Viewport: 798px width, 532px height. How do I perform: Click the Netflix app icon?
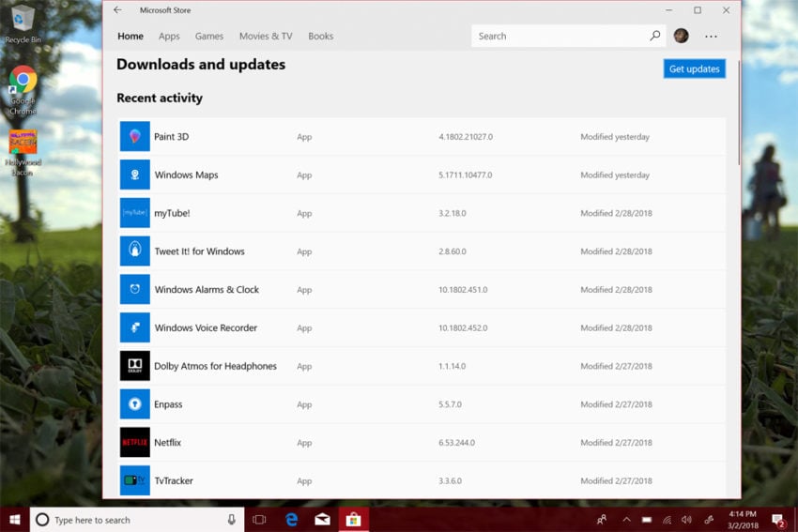[x=135, y=442]
